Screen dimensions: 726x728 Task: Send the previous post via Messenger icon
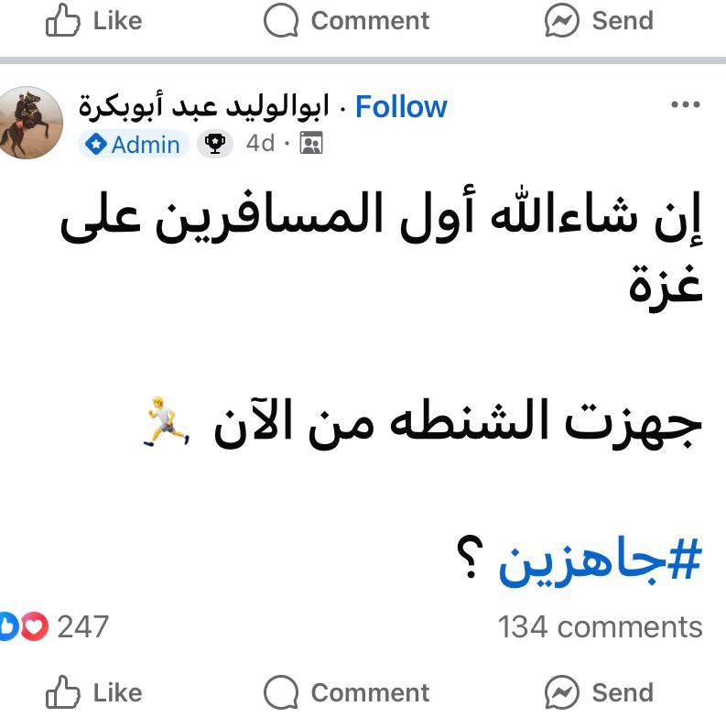pyautogui.click(x=562, y=21)
